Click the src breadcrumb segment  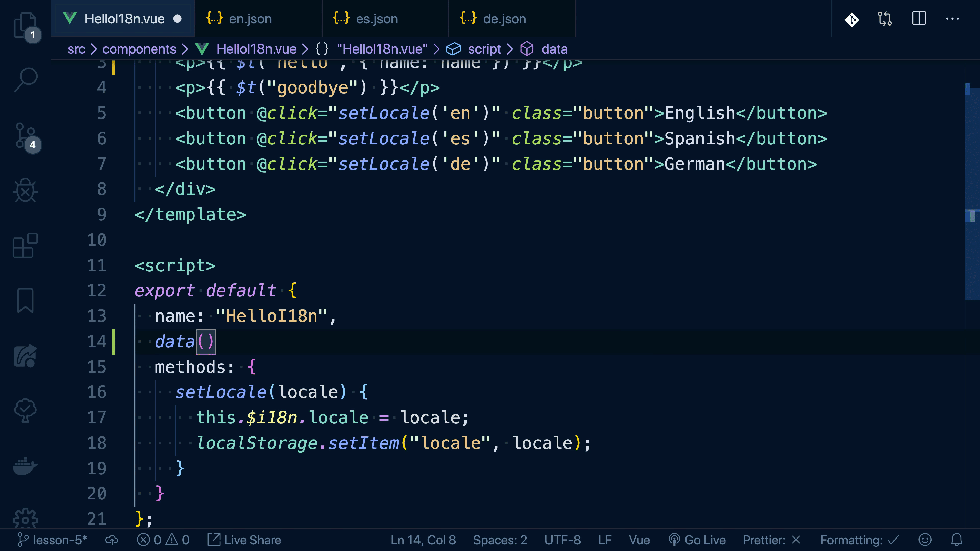pos(77,49)
